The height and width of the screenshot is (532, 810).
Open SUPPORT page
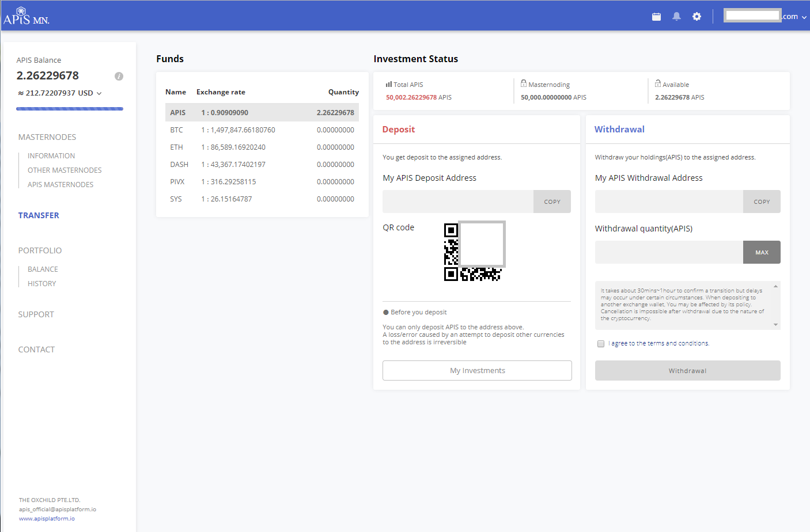coord(36,314)
